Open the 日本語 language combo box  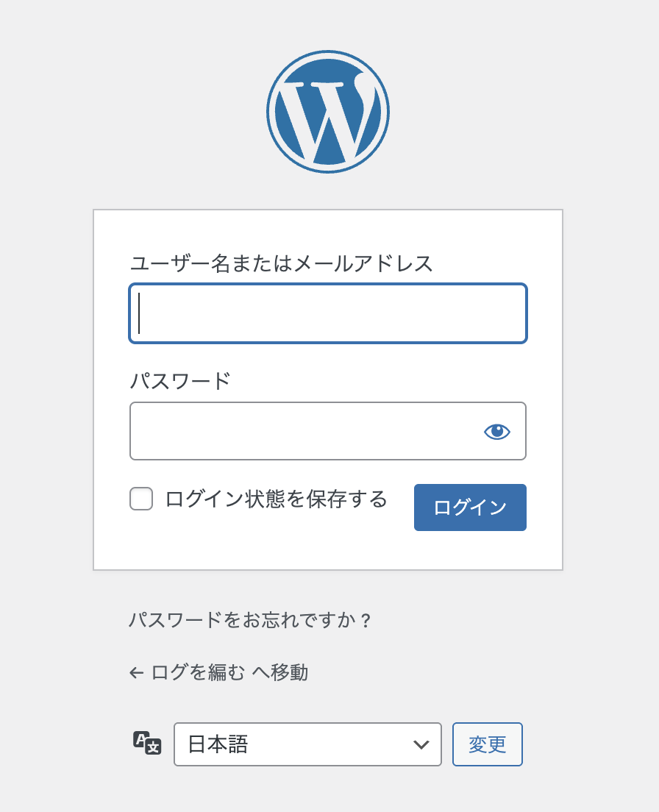tap(307, 744)
